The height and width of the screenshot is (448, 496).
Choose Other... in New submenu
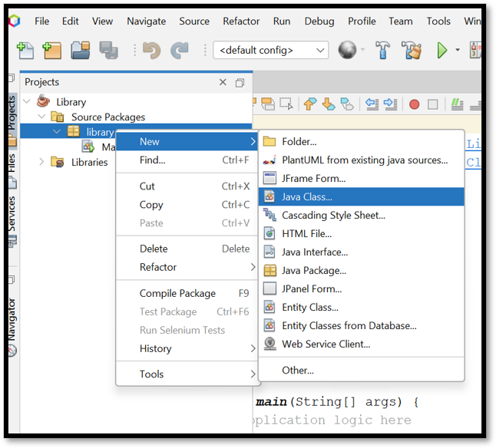pyautogui.click(x=362, y=370)
